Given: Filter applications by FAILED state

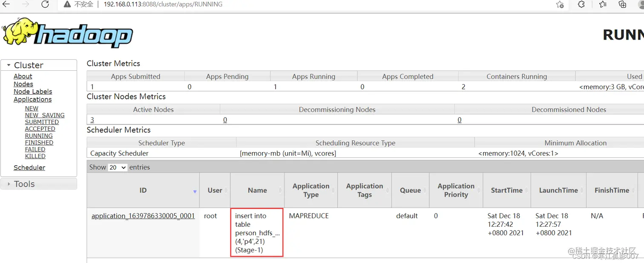Looking at the screenshot, I should (x=35, y=150).
